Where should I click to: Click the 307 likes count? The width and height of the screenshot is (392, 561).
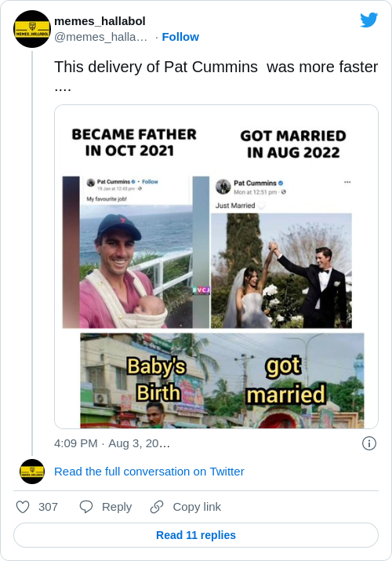49,507
